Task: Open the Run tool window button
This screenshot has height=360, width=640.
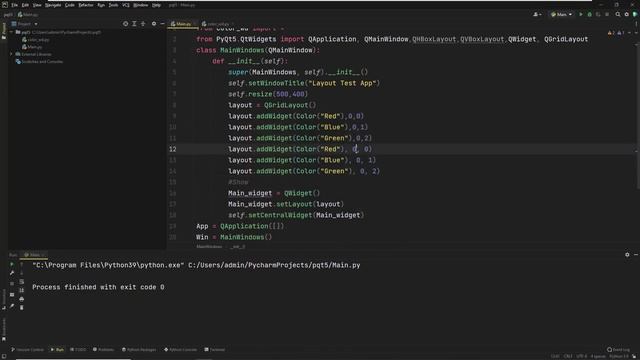Action: (x=57, y=350)
